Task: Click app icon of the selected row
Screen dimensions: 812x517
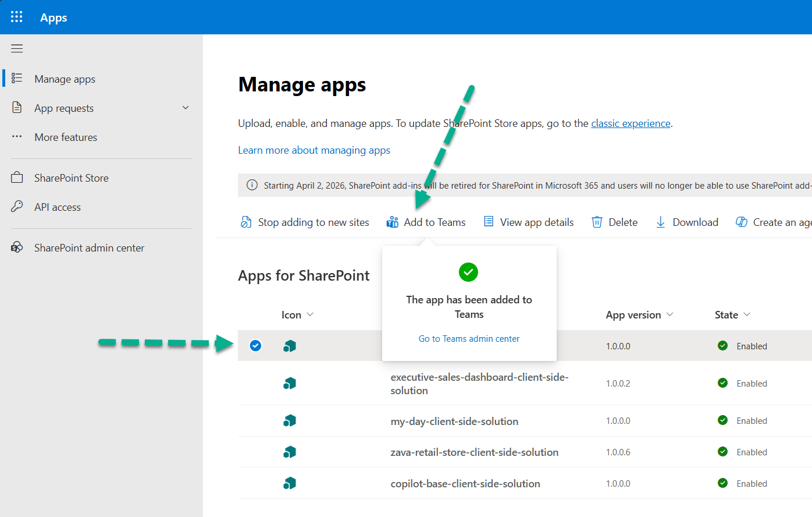Action: [x=290, y=346]
